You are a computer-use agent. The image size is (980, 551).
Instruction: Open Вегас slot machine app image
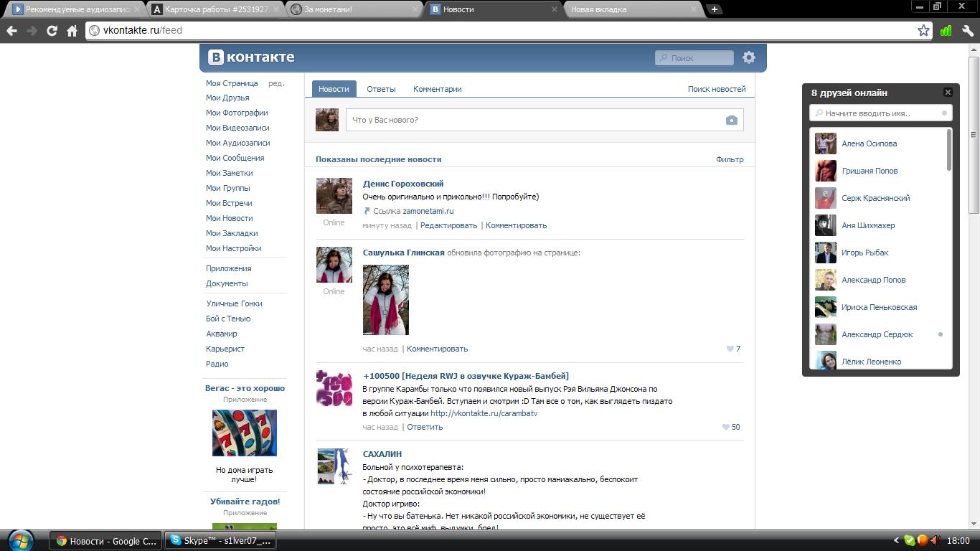(x=245, y=433)
